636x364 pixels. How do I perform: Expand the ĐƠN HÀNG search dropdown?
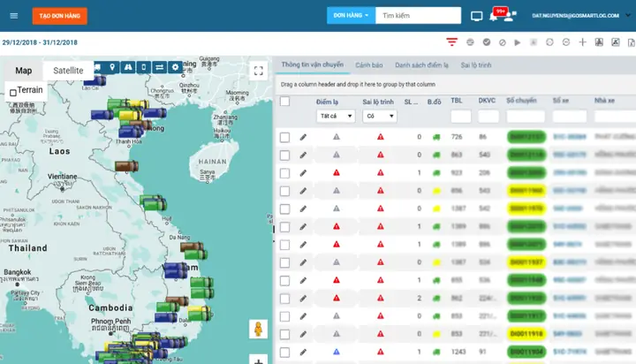pyautogui.click(x=351, y=15)
